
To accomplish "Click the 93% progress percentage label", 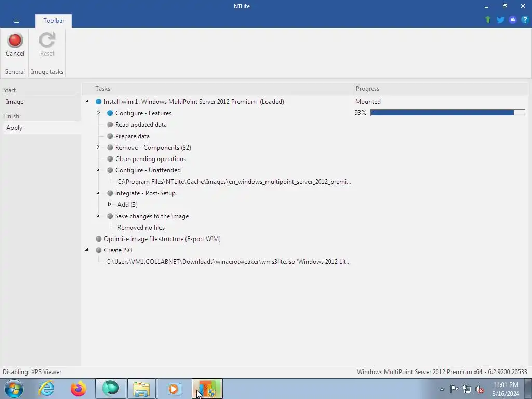I will pyautogui.click(x=361, y=113).
